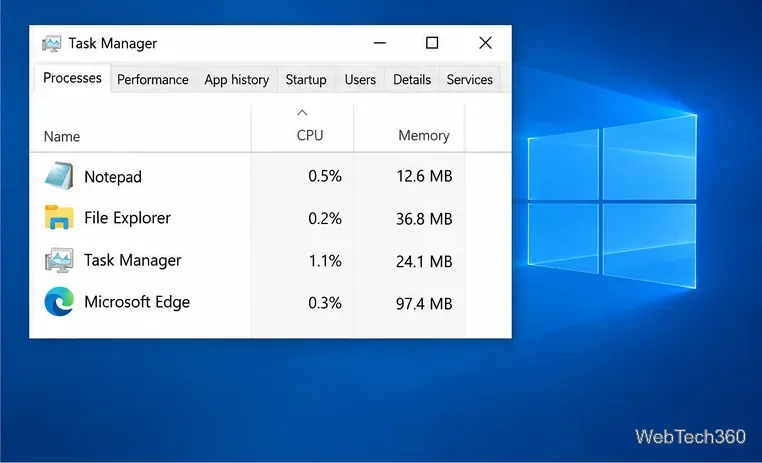Image resolution: width=762 pixels, height=463 pixels.
Task: Click the 24.1 MB memory value
Action: click(424, 261)
